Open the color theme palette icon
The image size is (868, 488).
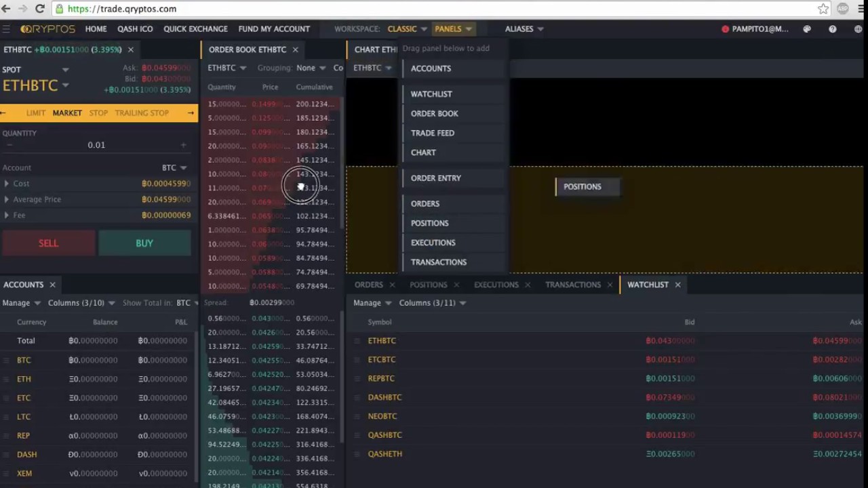pos(807,29)
